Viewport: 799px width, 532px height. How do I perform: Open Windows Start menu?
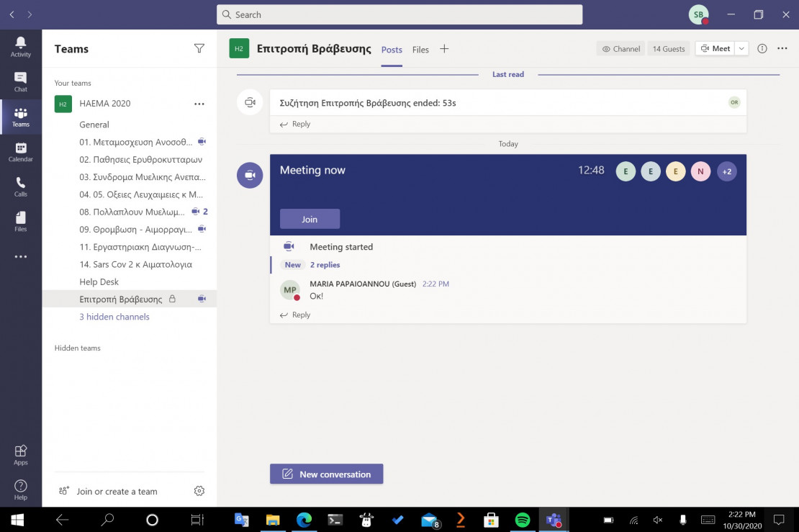[17, 520]
